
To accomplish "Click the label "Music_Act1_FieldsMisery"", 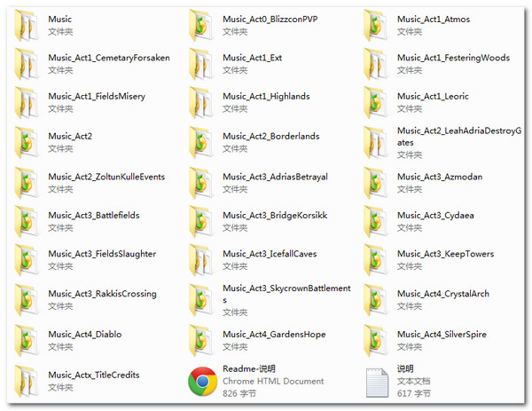I will point(97,97).
